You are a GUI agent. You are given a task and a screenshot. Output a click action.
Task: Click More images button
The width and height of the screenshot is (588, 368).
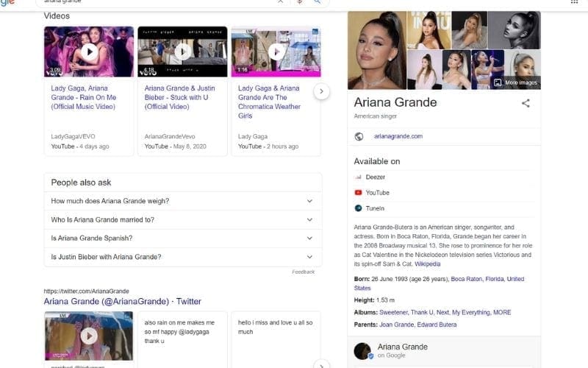click(x=516, y=82)
